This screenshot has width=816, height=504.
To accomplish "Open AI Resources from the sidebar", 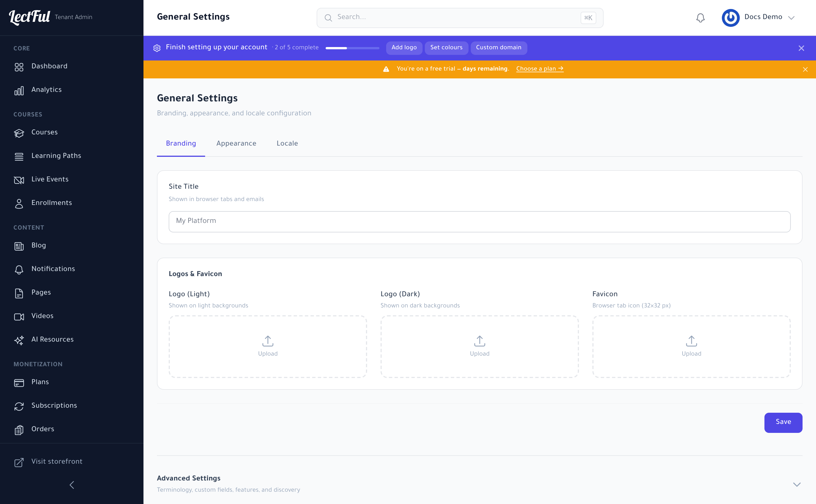I will point(72,340).
